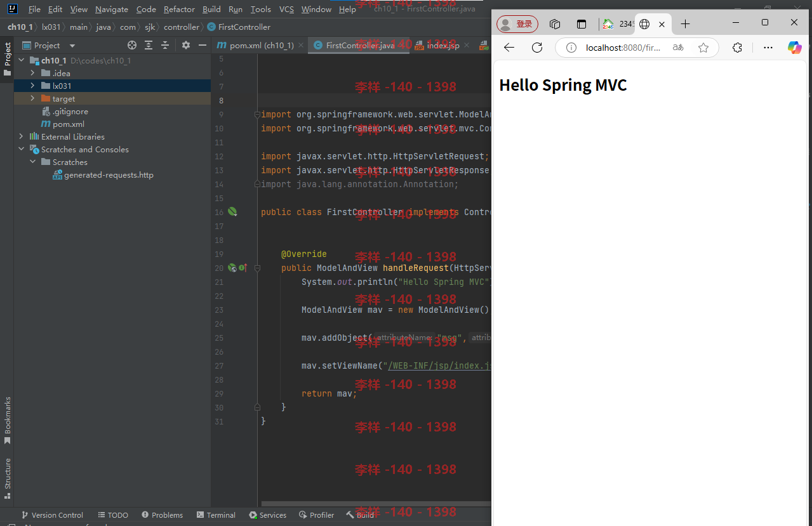Click the 登录 sign-in button in browser
The width and height of the screenshot is (812, 526).
[x=517, y=24]
